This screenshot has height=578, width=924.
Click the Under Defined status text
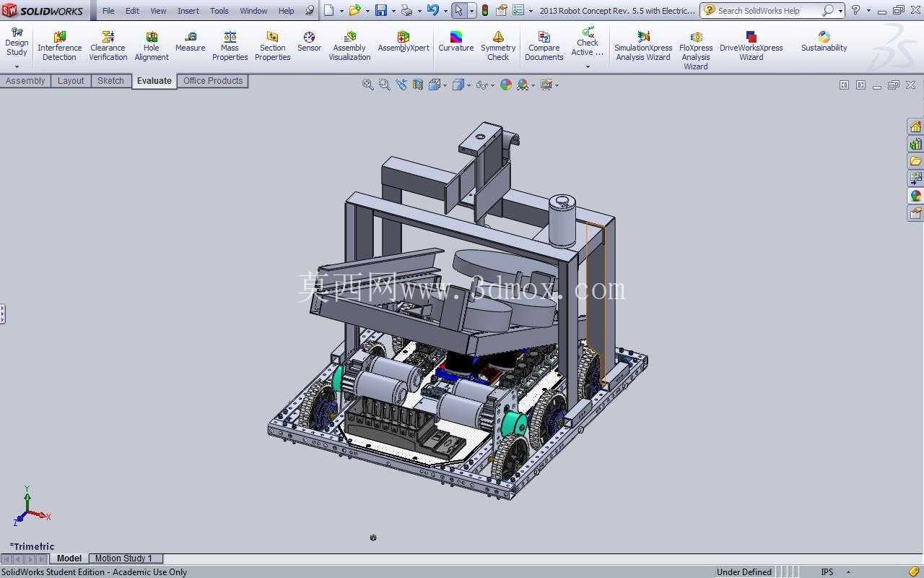pyautogui.click(x=744, y=571)
